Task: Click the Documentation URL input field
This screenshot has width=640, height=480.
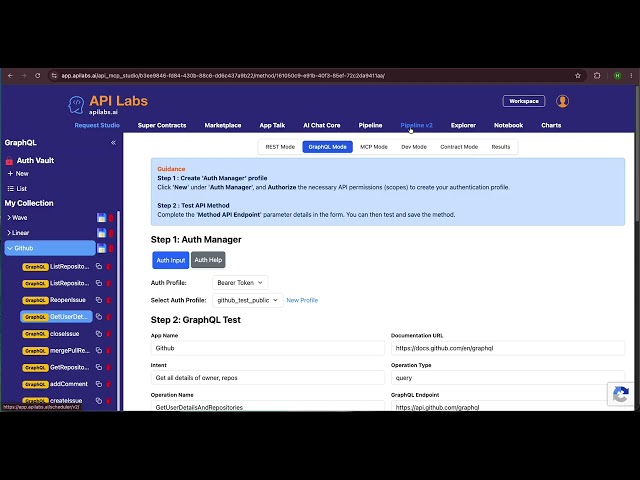Action: click(508, 348)
